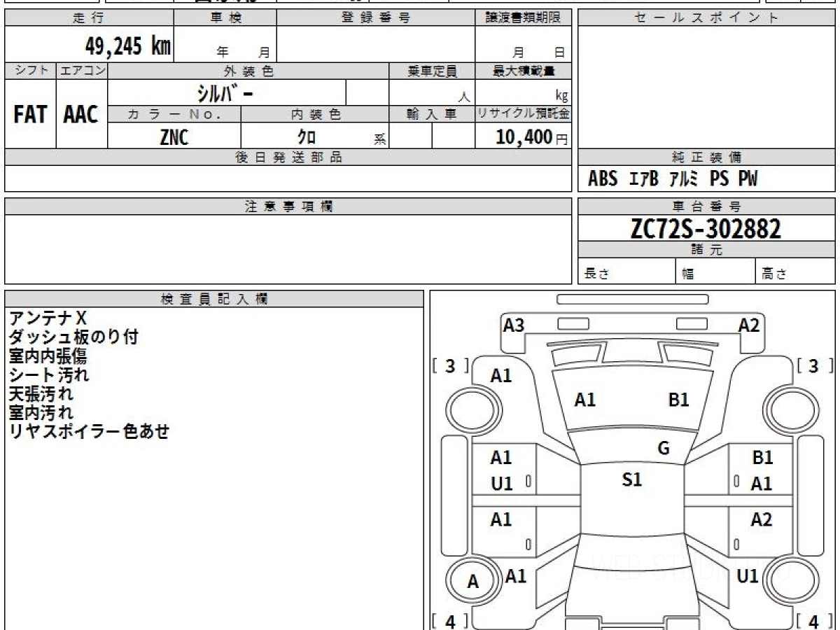Select the FAT shift value
This screenshot has width=840, height=630.
(x=30, y=115)
